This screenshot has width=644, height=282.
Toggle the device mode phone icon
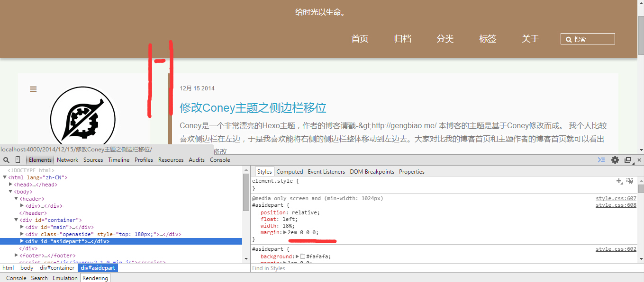click(18, 160)
